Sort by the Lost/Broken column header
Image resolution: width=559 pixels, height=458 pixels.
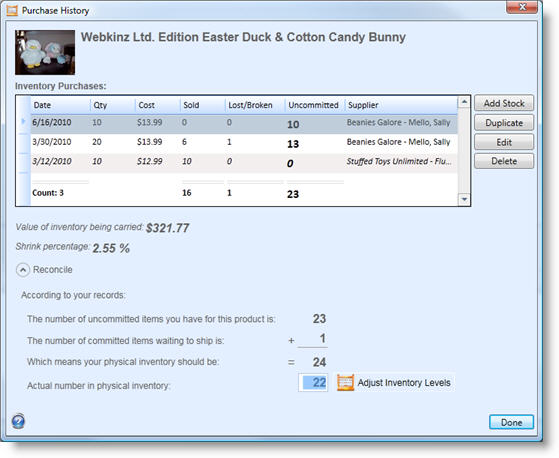point(255,105)
